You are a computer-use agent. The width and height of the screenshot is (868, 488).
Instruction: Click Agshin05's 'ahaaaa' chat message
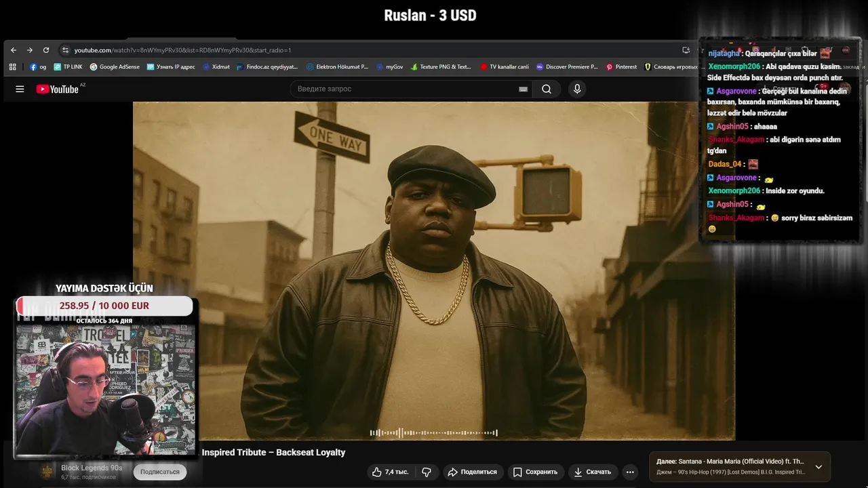[x=742, y=127]
